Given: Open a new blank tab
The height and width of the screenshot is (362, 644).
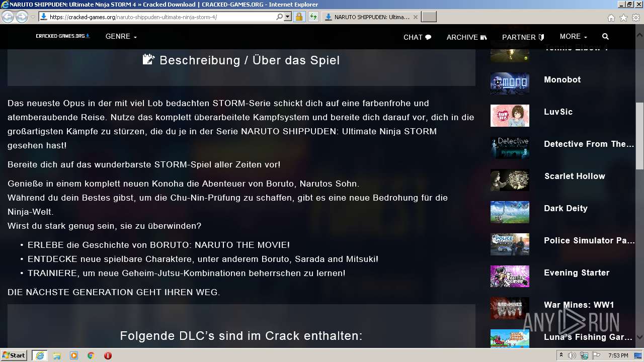Looking at the screenshot, I should pos(429,17).
